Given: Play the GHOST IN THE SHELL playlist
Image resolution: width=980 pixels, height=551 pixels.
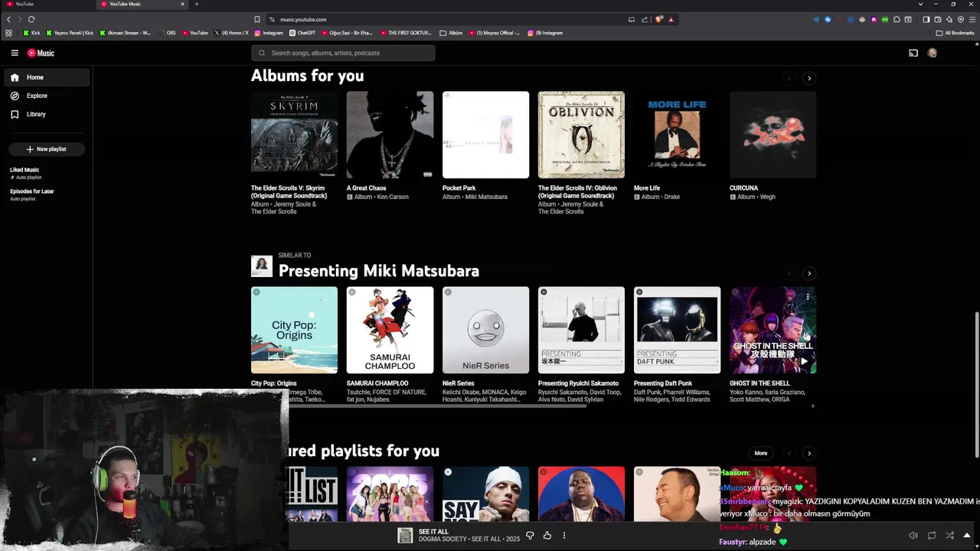Looking at the screenshot, I should [x=803, y=360].
